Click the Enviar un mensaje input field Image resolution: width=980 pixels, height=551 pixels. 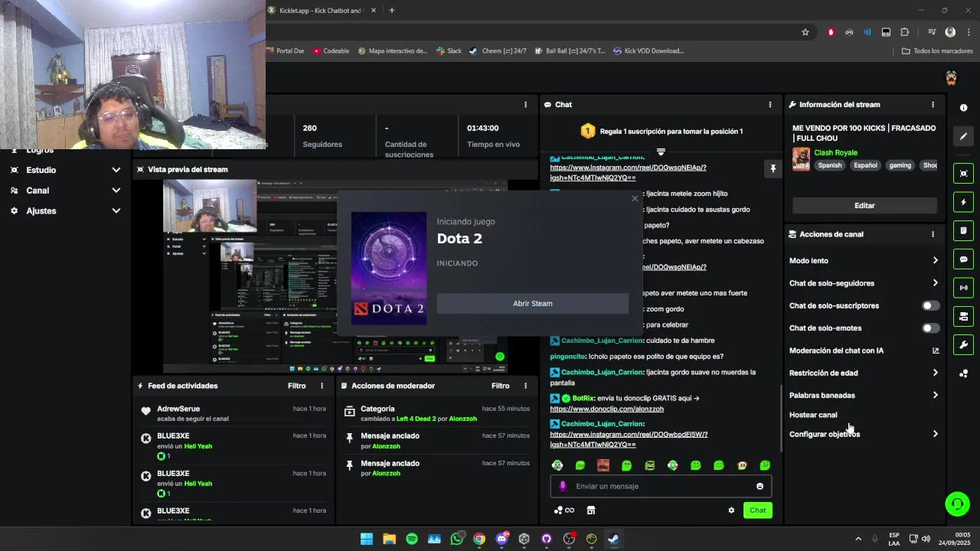661,486
